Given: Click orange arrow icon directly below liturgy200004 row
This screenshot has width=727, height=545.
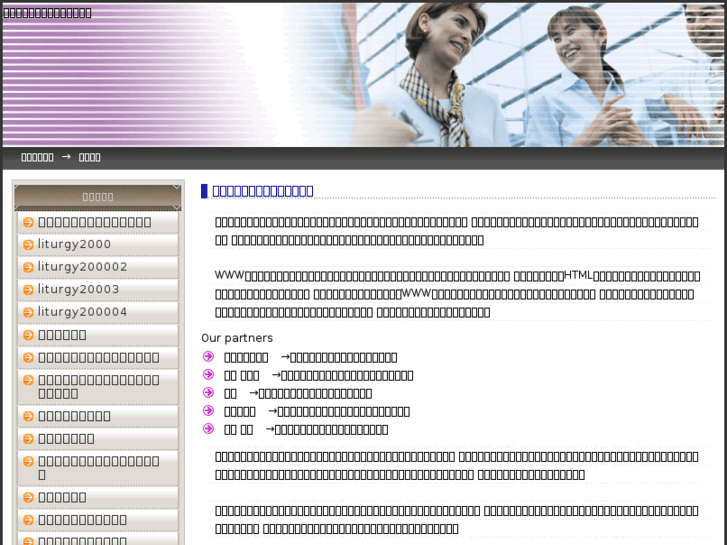Looking at the screenshot, I should pos(28,335).
